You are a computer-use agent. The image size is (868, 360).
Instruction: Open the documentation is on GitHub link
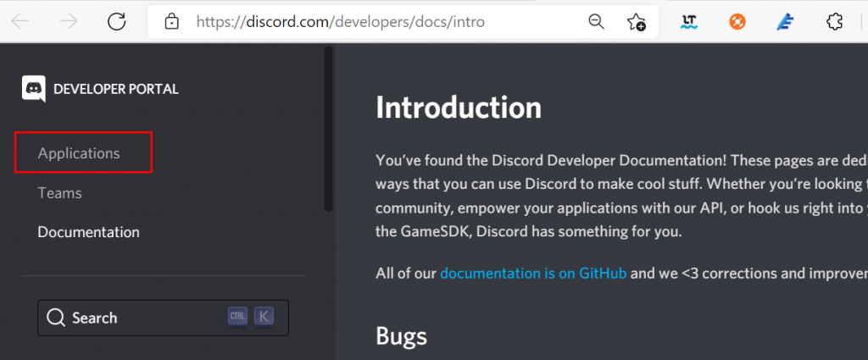533,274
